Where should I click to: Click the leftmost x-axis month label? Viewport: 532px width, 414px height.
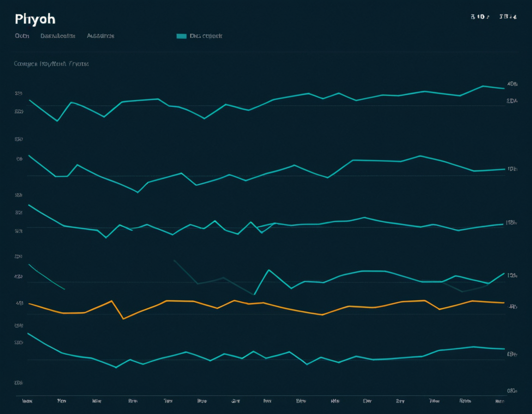(x=29, y=402)
